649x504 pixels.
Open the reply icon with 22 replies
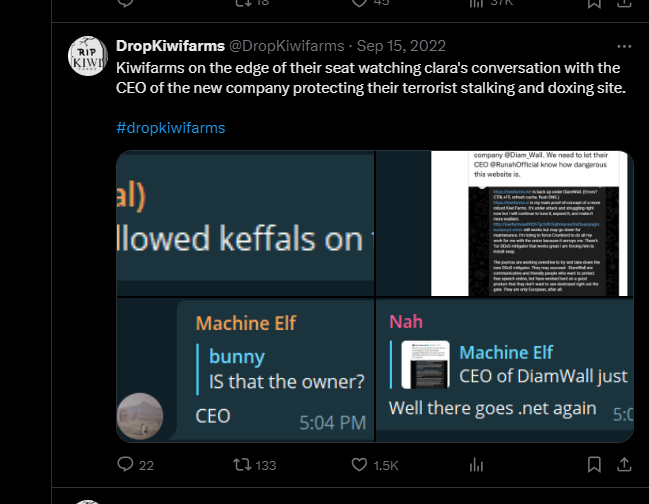click(x=126, y=465)
